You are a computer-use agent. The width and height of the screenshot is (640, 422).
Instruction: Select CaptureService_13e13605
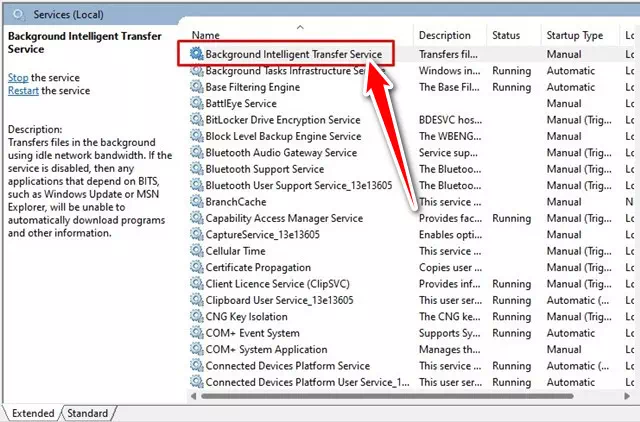pyautogui.click(x=262, y=235)
